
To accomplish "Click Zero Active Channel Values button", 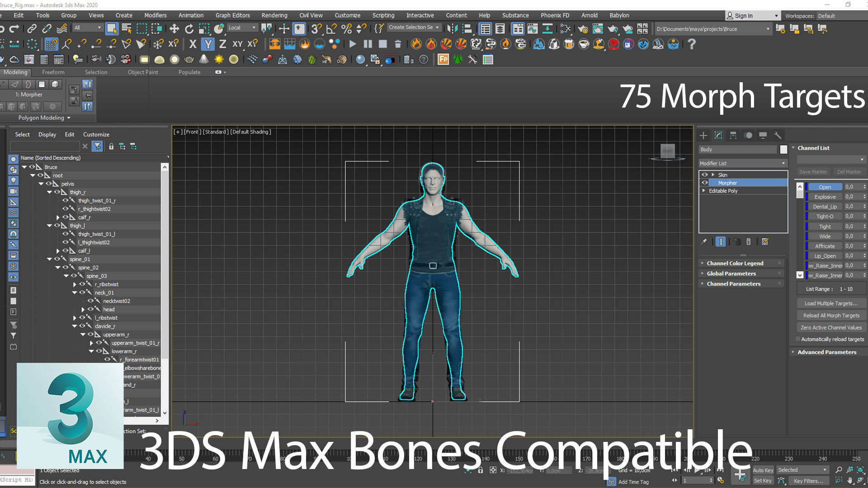I will click(831, 328).
